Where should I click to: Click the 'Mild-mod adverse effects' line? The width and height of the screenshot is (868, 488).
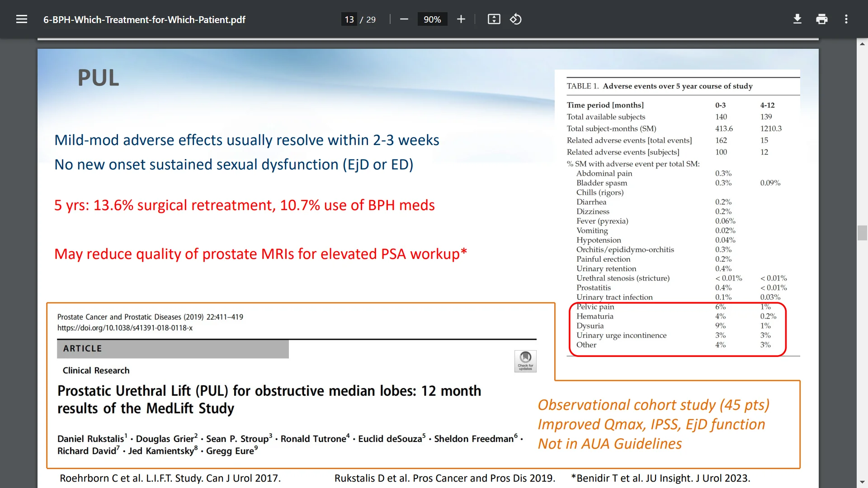click(247, 140)
